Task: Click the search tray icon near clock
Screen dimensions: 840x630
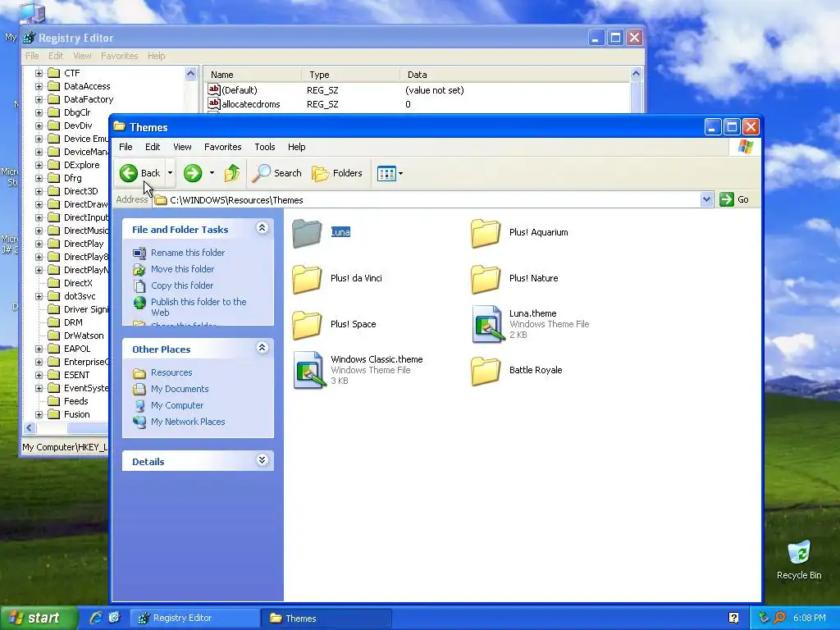Action: 779,618
